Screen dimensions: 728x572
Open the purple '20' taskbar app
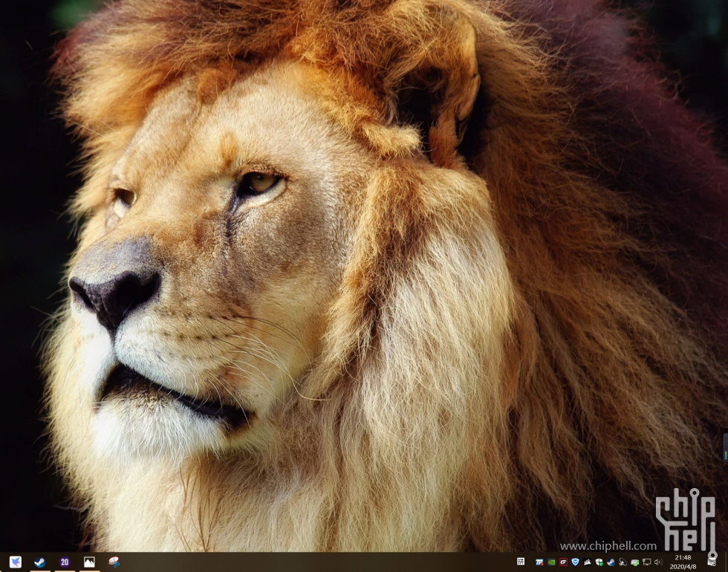pos(65,562)
